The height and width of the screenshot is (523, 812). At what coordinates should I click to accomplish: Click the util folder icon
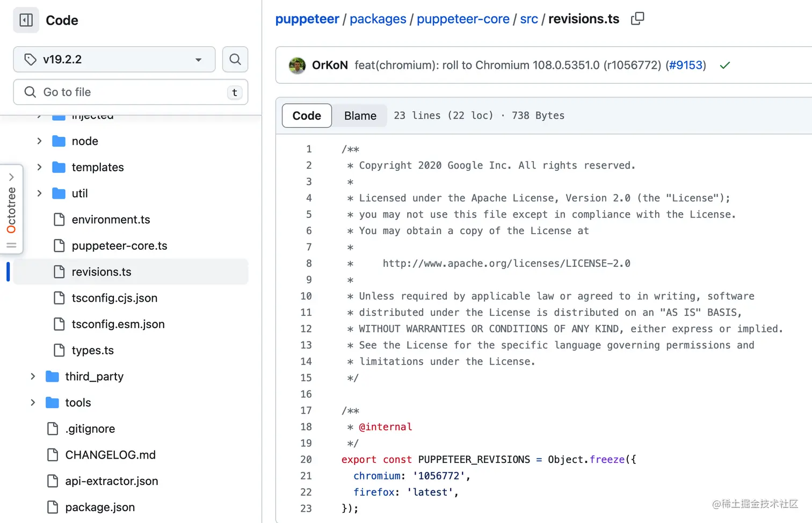(59, 193)
